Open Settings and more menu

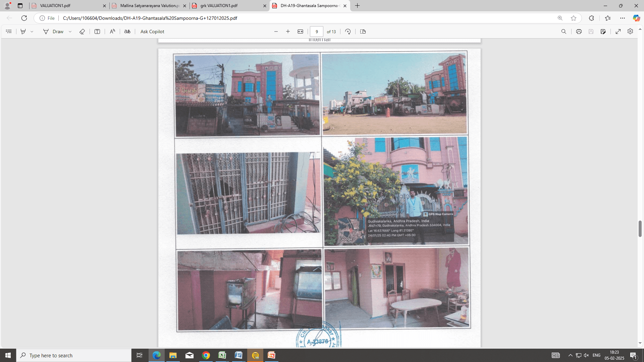pyautogui.click(x=623, y=18)
